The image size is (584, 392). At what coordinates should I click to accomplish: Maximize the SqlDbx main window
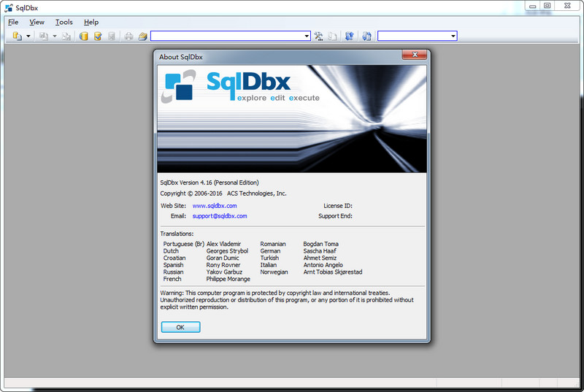pyautogui.click(x=547, y=6)
